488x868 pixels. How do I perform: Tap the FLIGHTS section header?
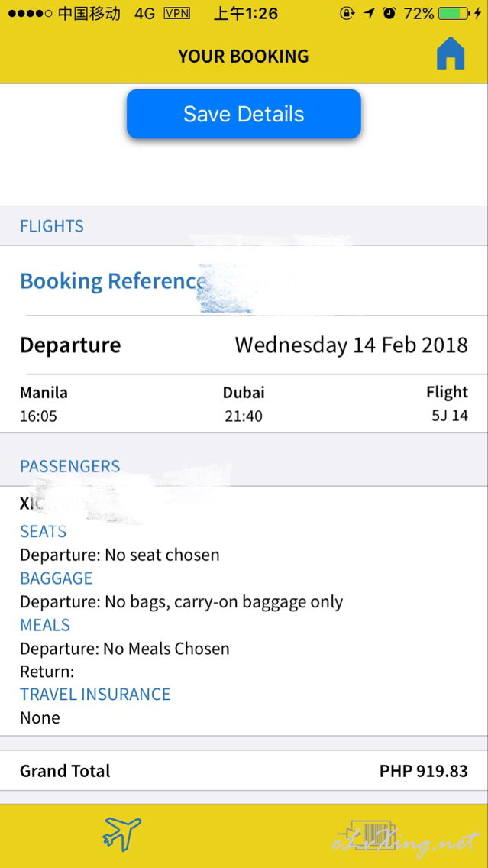tap(52, 226)
